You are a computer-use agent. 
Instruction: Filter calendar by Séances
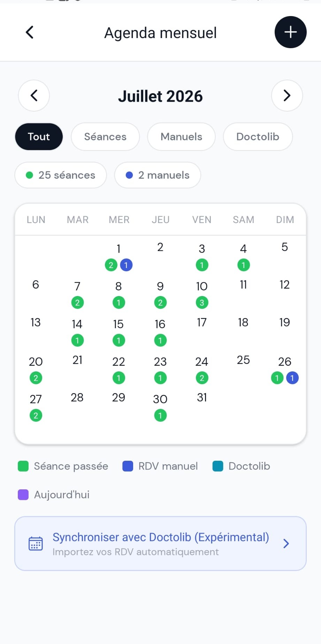[x=105, y=136]
